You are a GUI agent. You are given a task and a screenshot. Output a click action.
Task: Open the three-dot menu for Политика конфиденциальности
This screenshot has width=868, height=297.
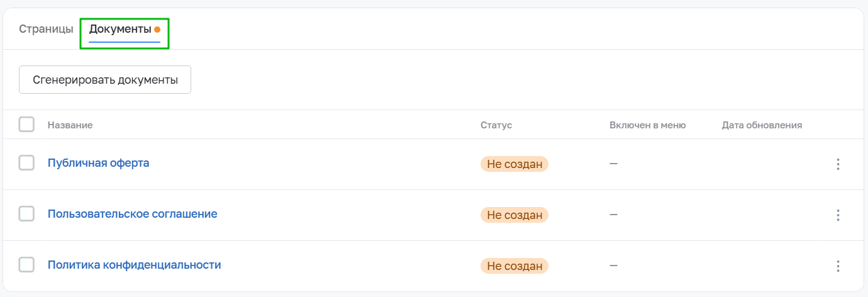(838, 266)
